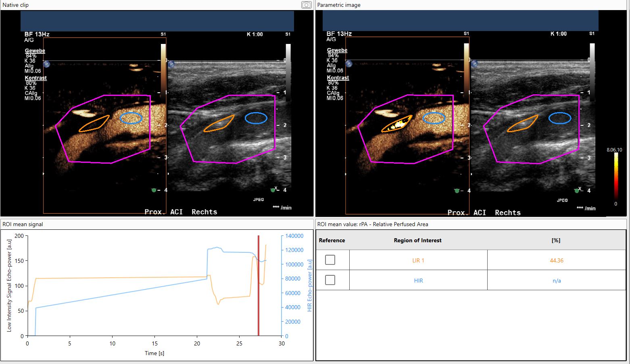The height and width of the screenshot is (364, 630).
Task: Enable the Reference checkbox for LIR 1
Action: coord(330,260)
